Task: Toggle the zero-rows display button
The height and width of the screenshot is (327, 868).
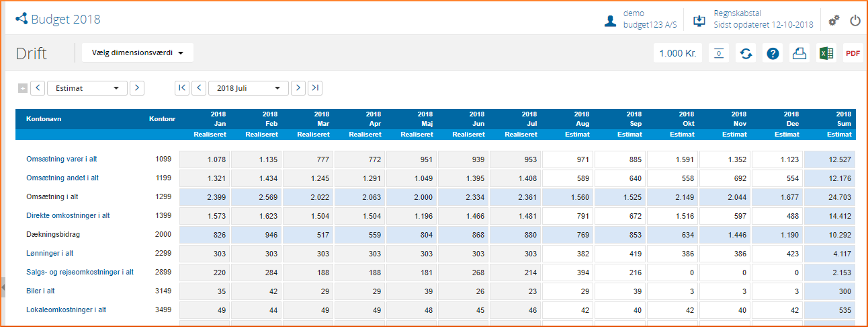Action: click(719, 53)
